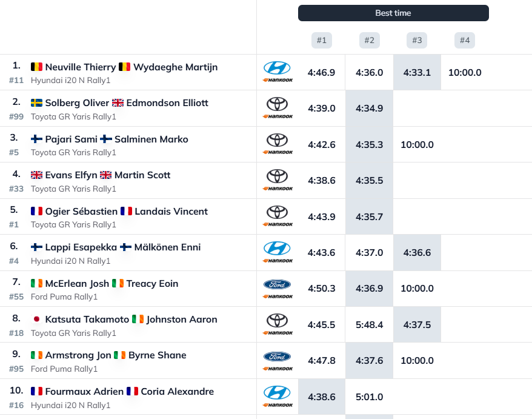The image size is (532, 419).
Task: Select the #1 run column header
Action: pyautogui.click(x=321, y=41)
